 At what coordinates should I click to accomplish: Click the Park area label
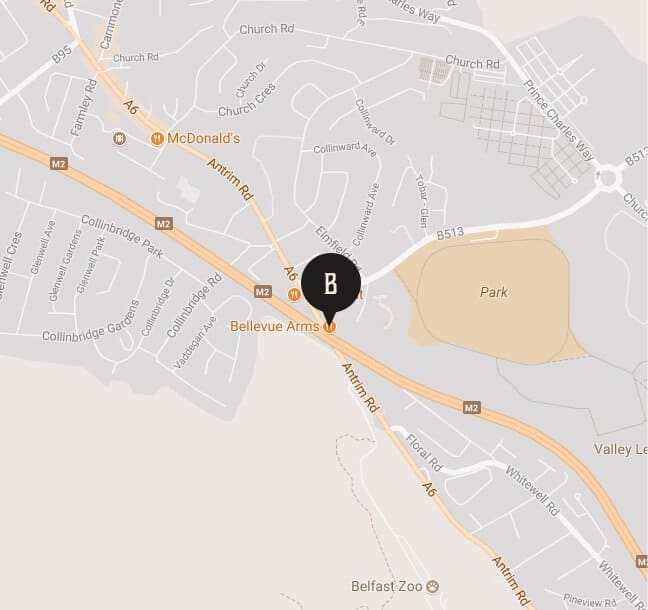(x=493, y=292)
